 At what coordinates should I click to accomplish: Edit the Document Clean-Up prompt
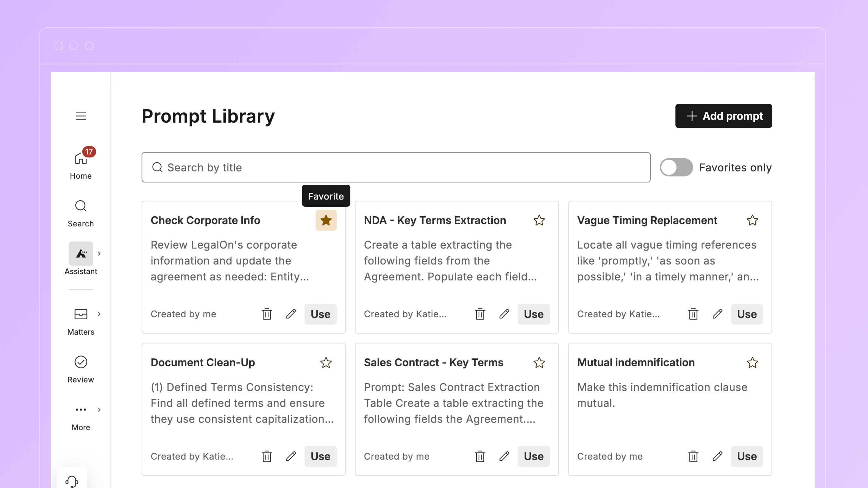(x=291, y=456)
